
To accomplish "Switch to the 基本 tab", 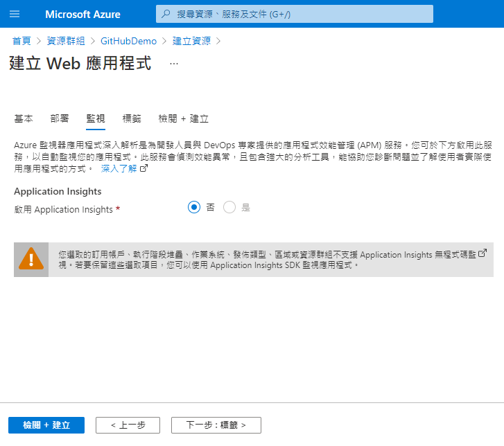I will click(24, 118).
